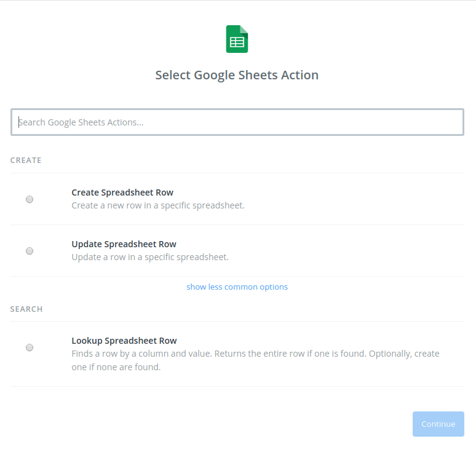This screenshot has height=460, width=476.
Task: Select the Lookup Spreadsheet Row radio button
Action: 30,347
